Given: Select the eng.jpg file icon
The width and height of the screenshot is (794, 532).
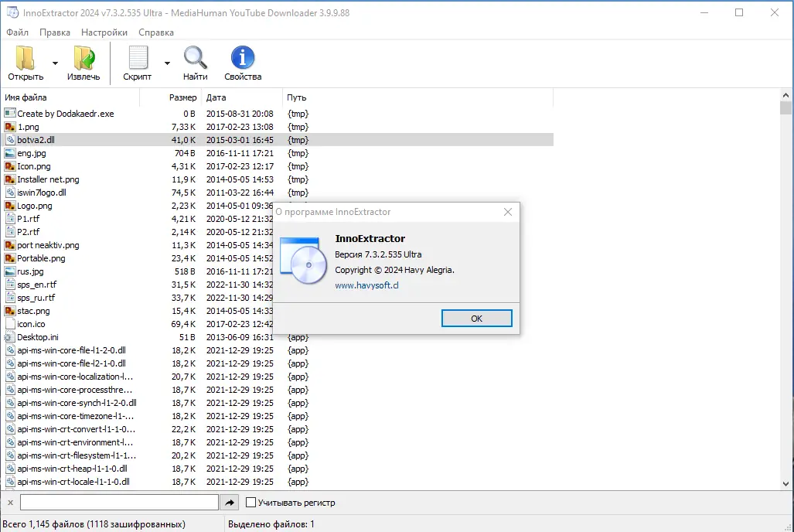Looking at the screenshot, I should (9, 153).
